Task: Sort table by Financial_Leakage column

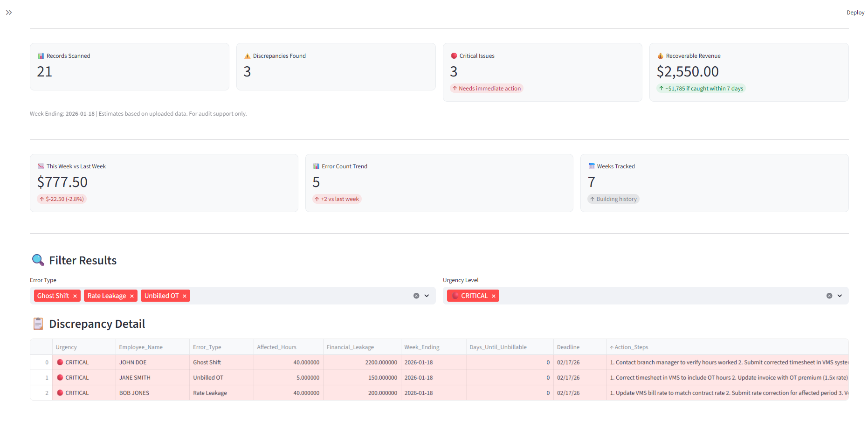Action: coord(350,347)
